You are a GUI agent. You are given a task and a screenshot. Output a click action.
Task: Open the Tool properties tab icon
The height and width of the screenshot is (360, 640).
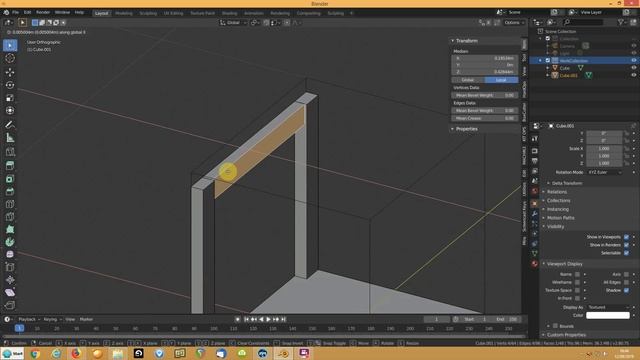point(535,139)
